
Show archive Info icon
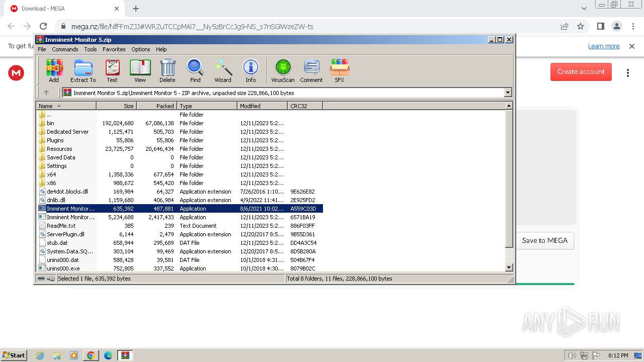click(251, 70)
